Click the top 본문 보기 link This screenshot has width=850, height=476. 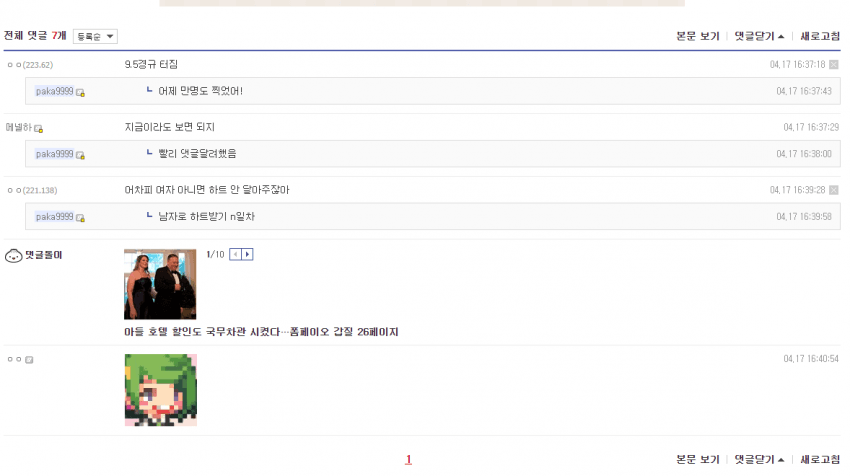tap(697, 36)
